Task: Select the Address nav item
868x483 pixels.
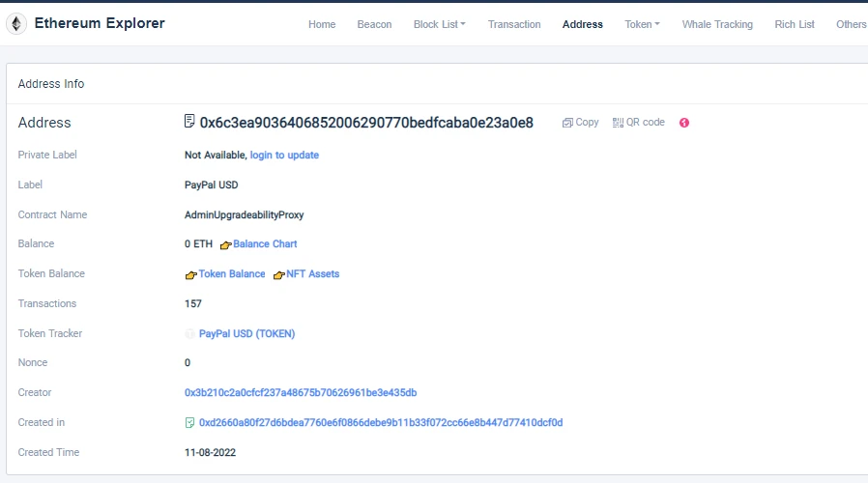Action: 582,24
